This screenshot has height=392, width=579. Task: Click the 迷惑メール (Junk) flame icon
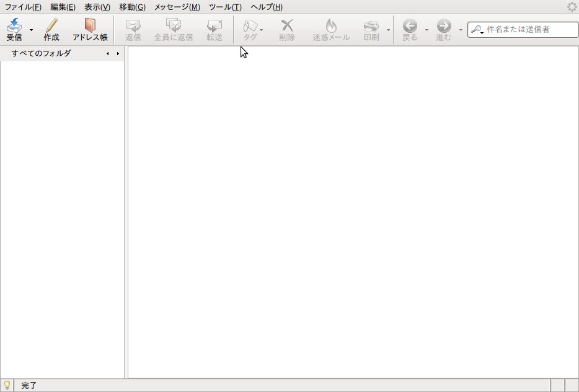331,25
